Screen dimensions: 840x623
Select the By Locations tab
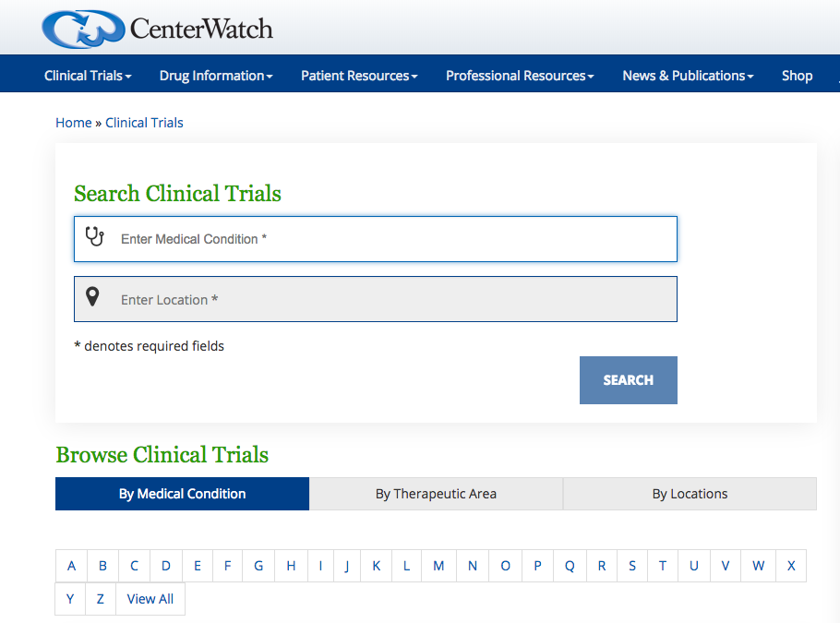[x=690, y=494]
